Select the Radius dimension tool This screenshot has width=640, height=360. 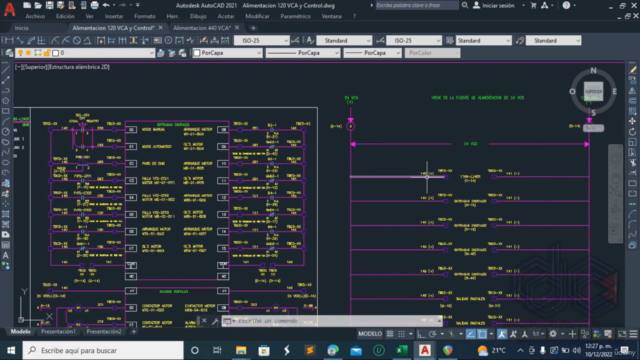[55, 40]
